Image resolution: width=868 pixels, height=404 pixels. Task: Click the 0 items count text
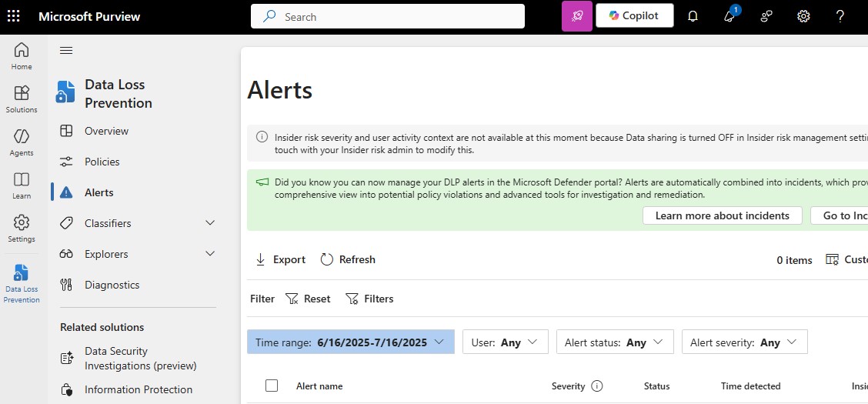[794, 260]
